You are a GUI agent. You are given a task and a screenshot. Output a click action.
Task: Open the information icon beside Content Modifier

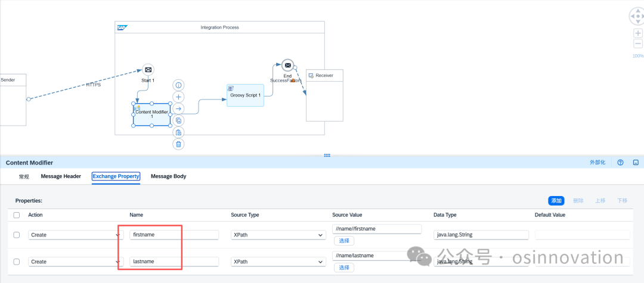[x=179, y=85]
